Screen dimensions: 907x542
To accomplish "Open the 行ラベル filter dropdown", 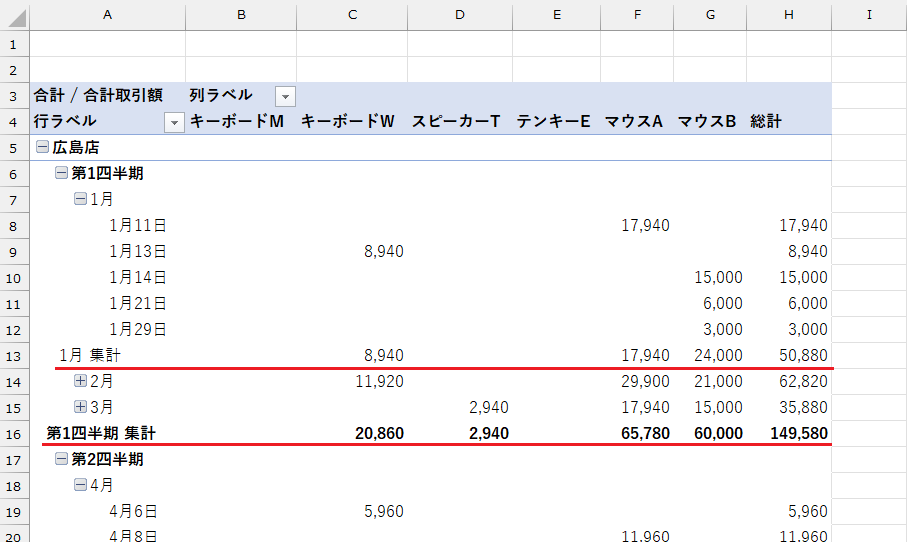I will click(x=174, y=122).
